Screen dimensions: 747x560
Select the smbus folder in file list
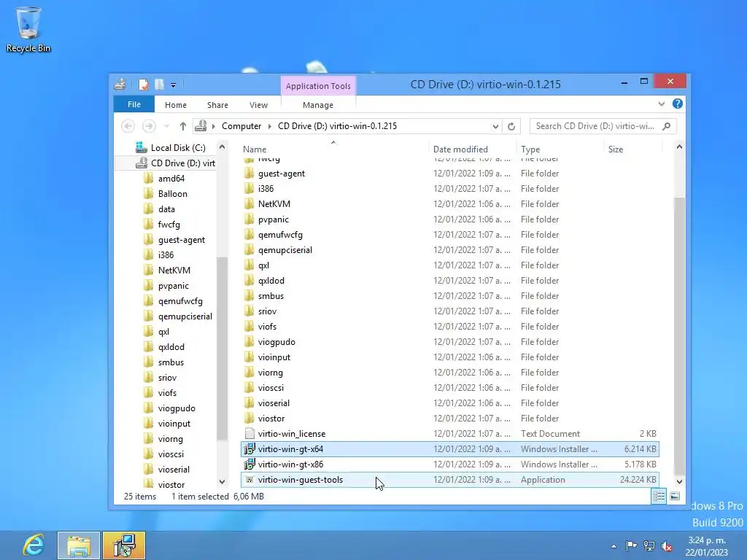click(x=449, y=296)
